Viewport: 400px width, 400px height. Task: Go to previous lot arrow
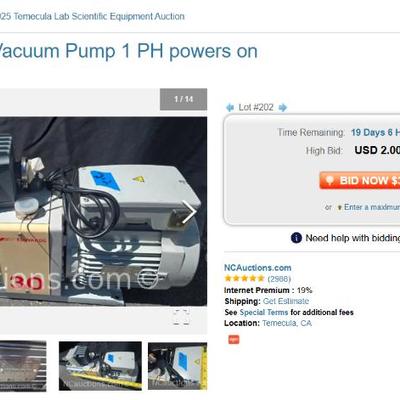coord(230,108)
